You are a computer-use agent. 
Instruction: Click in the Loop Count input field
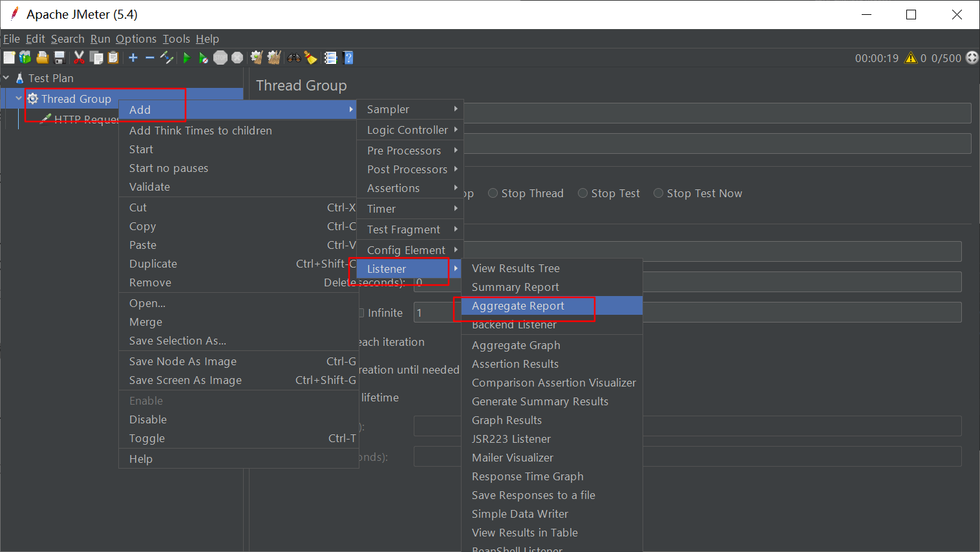(687, 313)
